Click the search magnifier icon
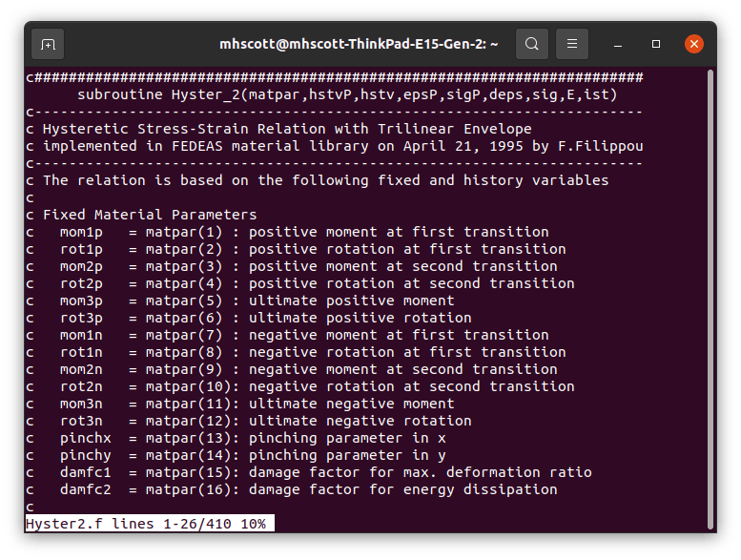This screenshot has width=741, height=560. click(532, 44)
